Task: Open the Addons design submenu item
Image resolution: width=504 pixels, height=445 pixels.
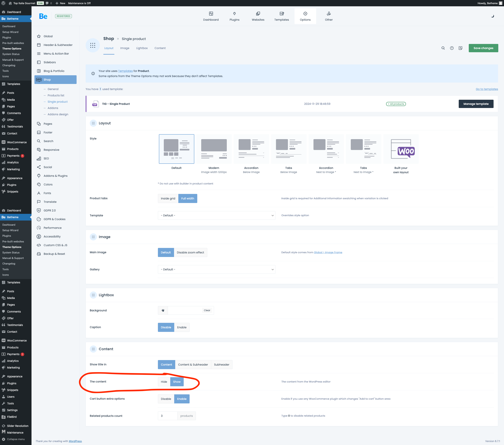Action: click(58, 114)
